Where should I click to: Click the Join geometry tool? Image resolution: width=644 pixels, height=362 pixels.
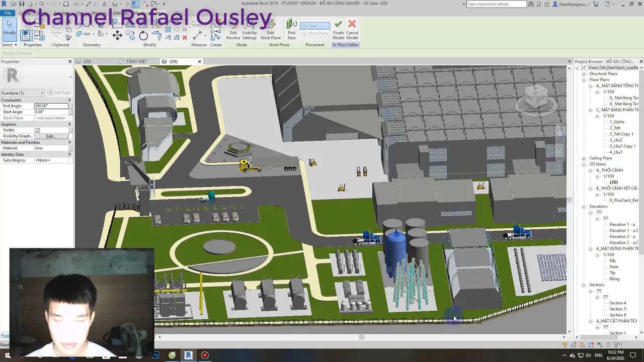tap(86, 34)
